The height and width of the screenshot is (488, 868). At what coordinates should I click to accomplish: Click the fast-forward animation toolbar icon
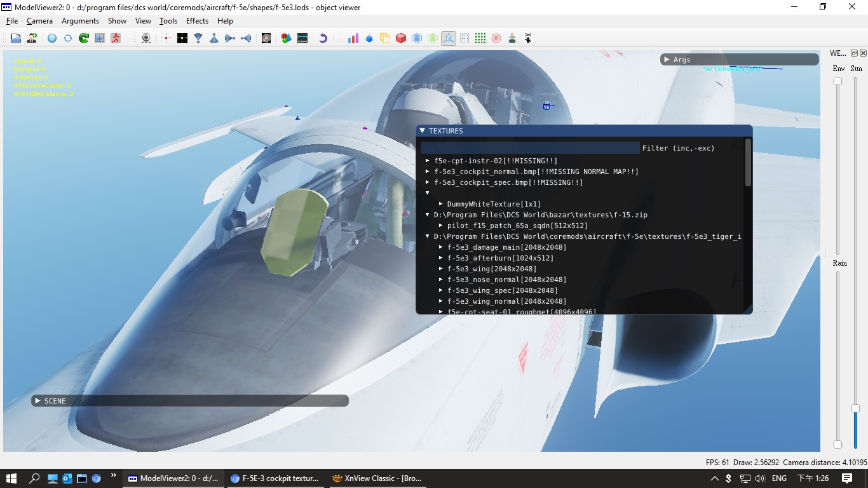point(100,38)
